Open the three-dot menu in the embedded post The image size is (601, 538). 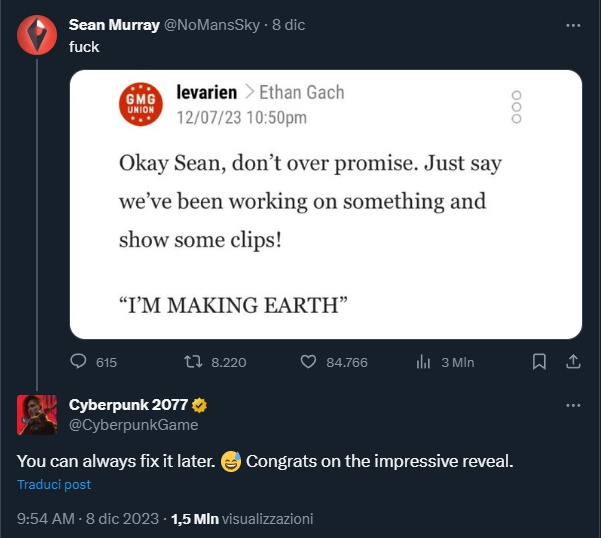517,107
